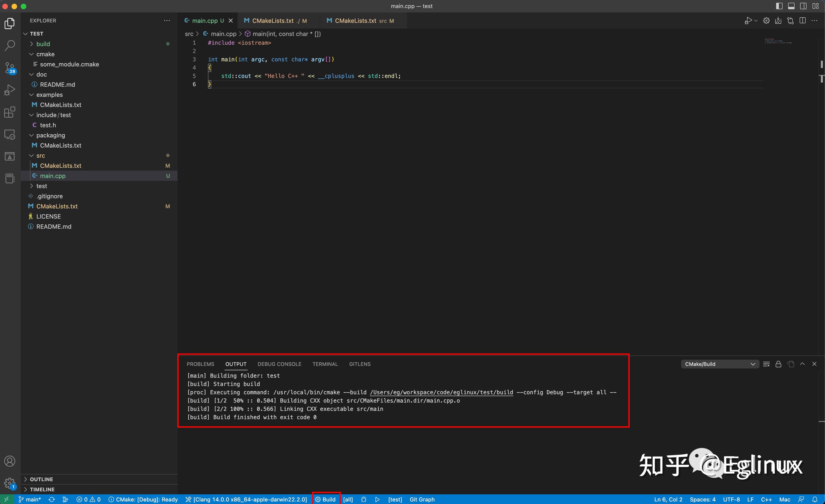Open the Search view in activity bar
The height and width of the screenshot is (504, 825).
(10, 45)
